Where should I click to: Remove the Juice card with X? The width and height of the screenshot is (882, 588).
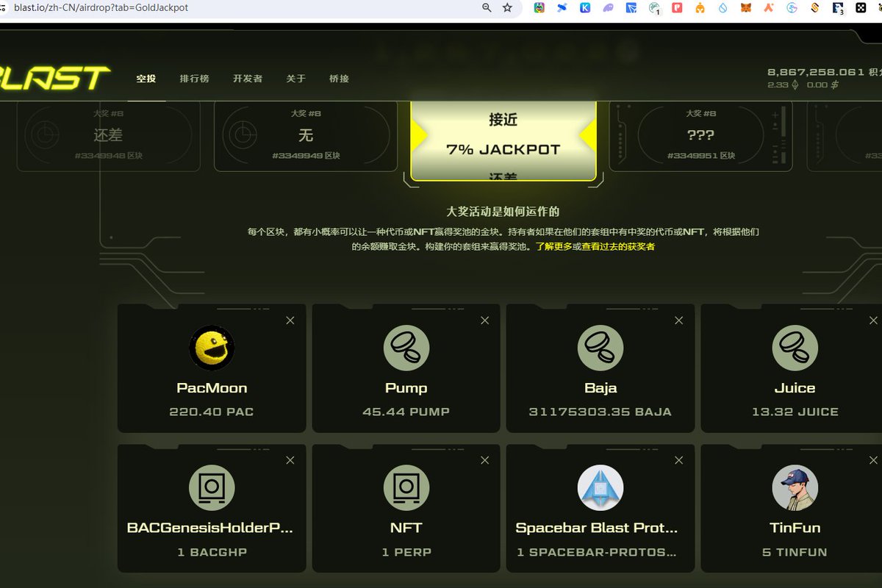873,320
